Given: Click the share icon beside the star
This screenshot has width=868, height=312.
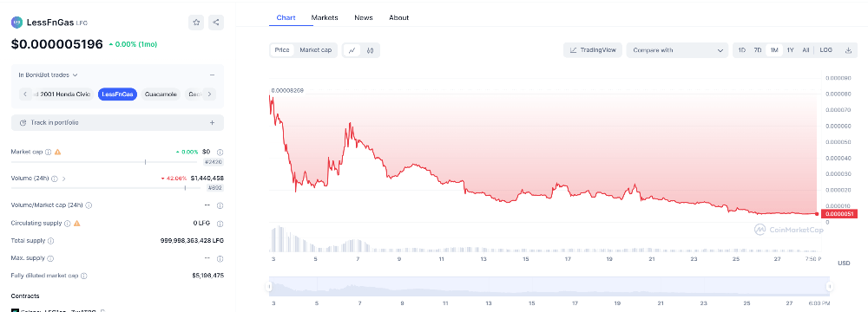Looking at the screenshot, I should point(216,23).
